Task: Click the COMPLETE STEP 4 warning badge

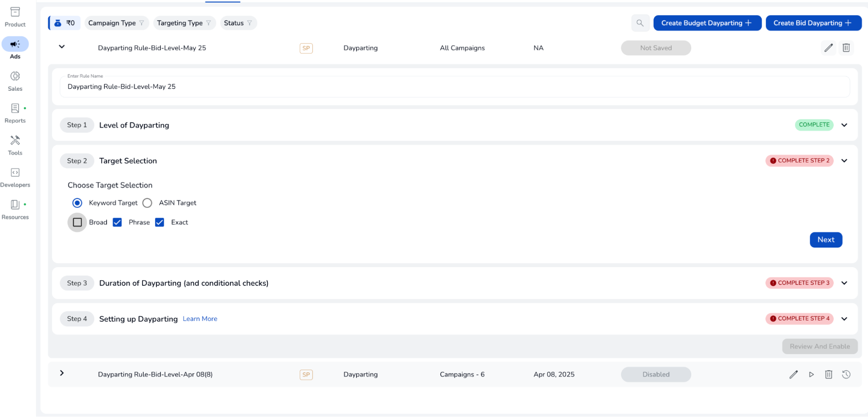Action: point(799,319)
